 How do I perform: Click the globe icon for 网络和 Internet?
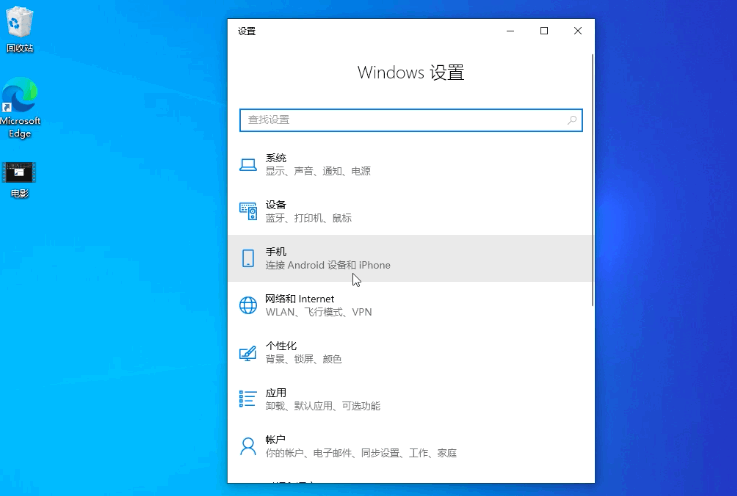(x=248, y=305)
